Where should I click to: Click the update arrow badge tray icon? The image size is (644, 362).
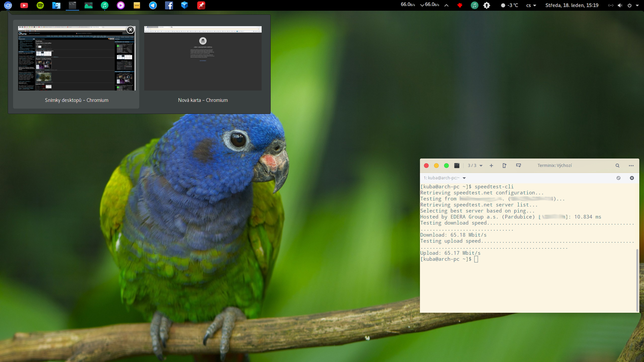pyautogui.click(x=487, y=5)
